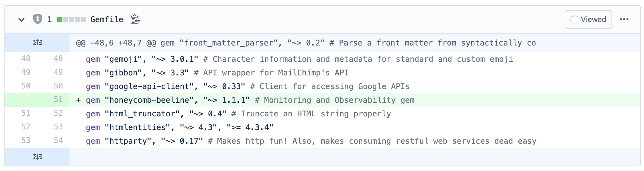Click the httparty gem code line

(311, 141)
